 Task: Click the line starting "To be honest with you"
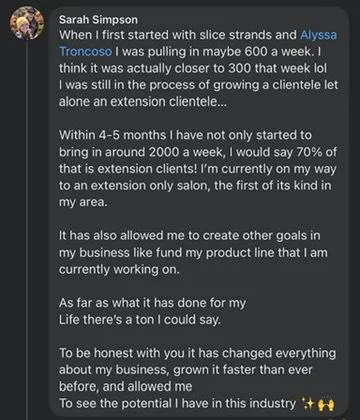[198, 353]
